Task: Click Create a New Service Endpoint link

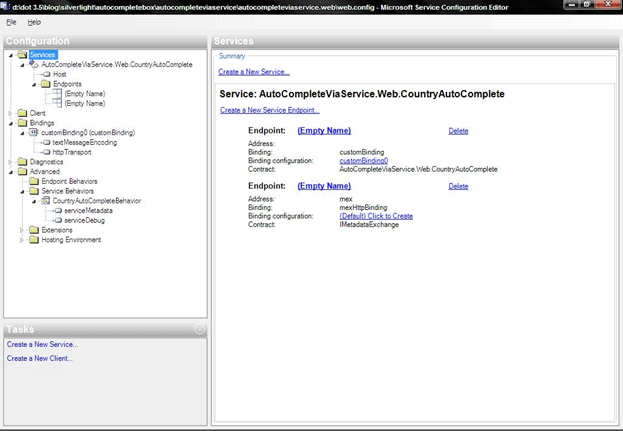Action: [270, 110]
